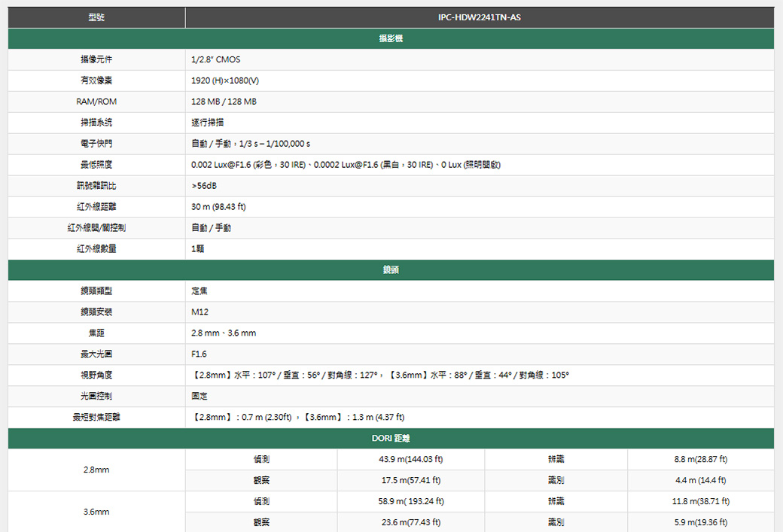Viewport: 783px width, 532px height.
Task: Select the 攝影機 green section header
Action: (x=391, y=38)
